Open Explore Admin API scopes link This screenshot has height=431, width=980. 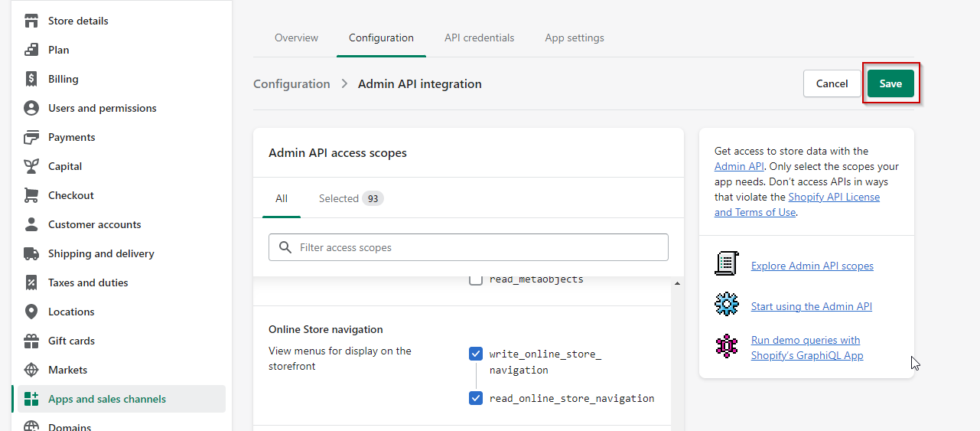(x=812, y=266)
